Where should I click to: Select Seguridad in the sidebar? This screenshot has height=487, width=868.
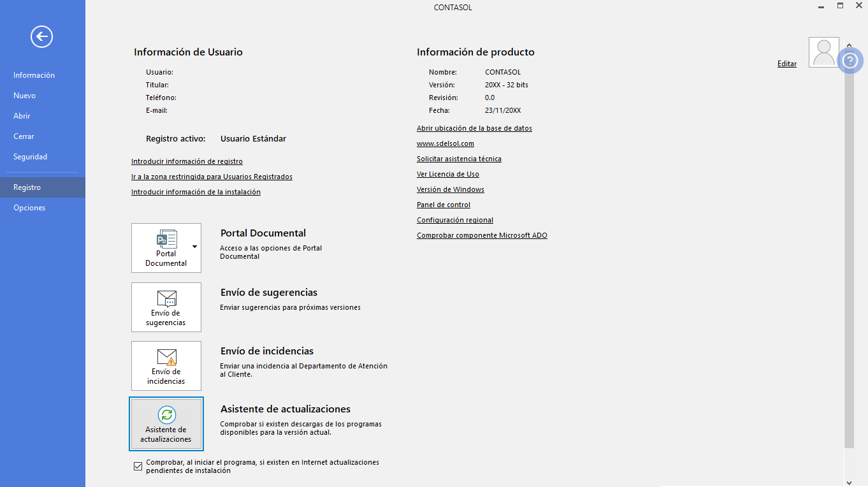click(x=43, y=157)
